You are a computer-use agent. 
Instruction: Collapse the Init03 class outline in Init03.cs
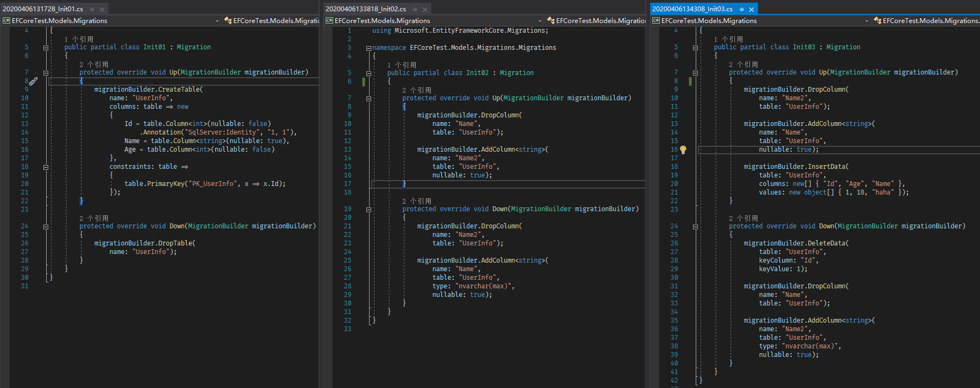(695, 48)
